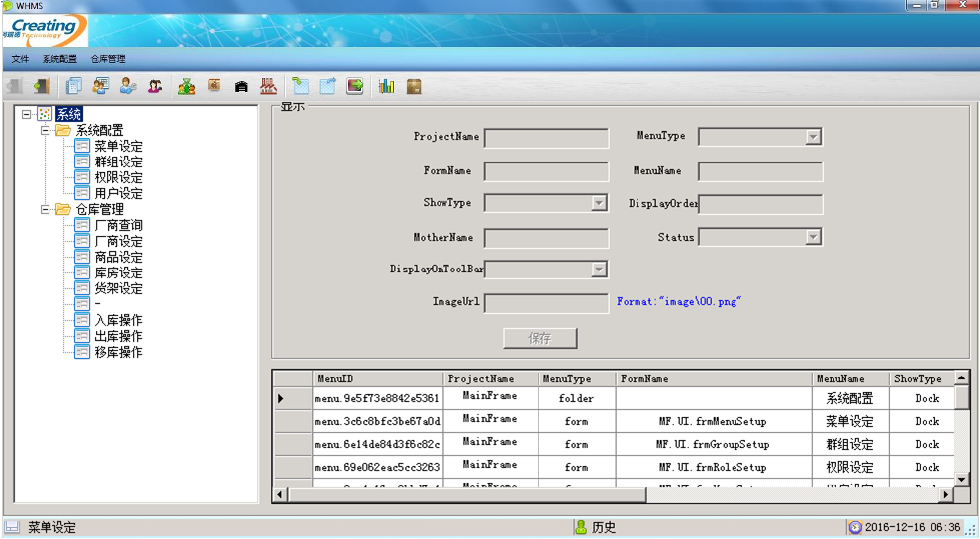
Task: Click the green people with money icon
Action: click(x=186, y=87)
